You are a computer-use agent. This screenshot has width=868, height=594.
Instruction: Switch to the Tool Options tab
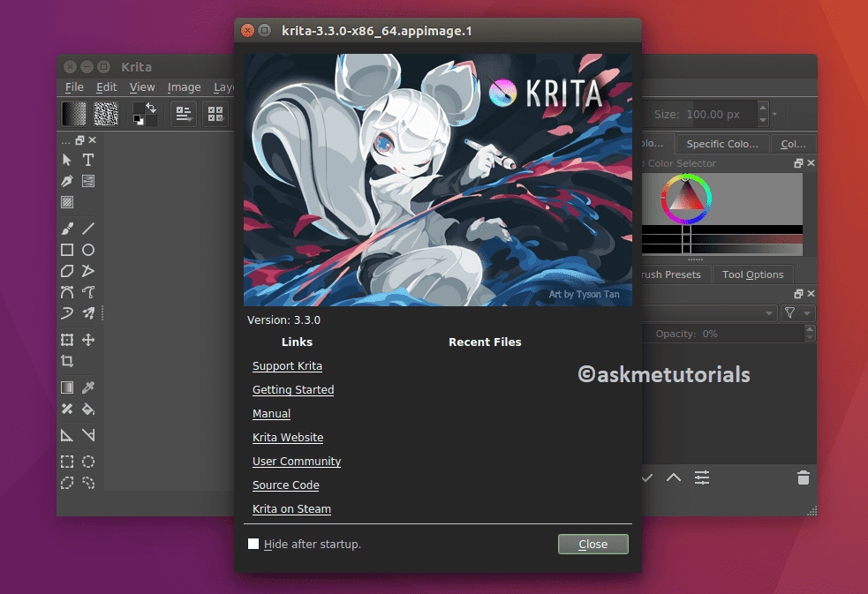[753, 274]
